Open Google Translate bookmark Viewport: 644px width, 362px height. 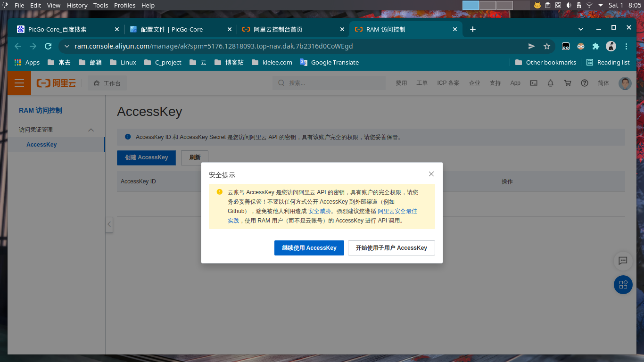point(330,62)
